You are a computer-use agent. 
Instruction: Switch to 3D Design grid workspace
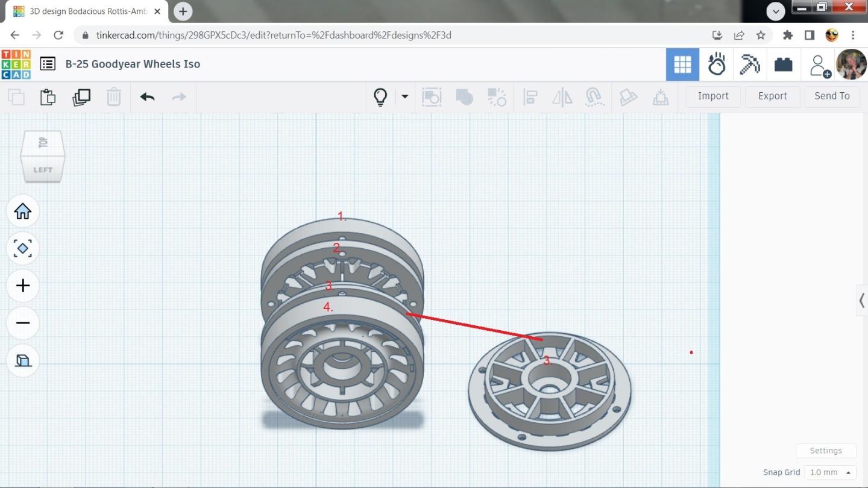682,64
